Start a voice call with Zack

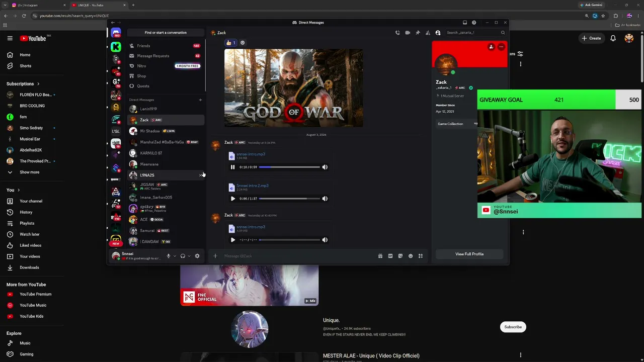[x=397, y=33]
